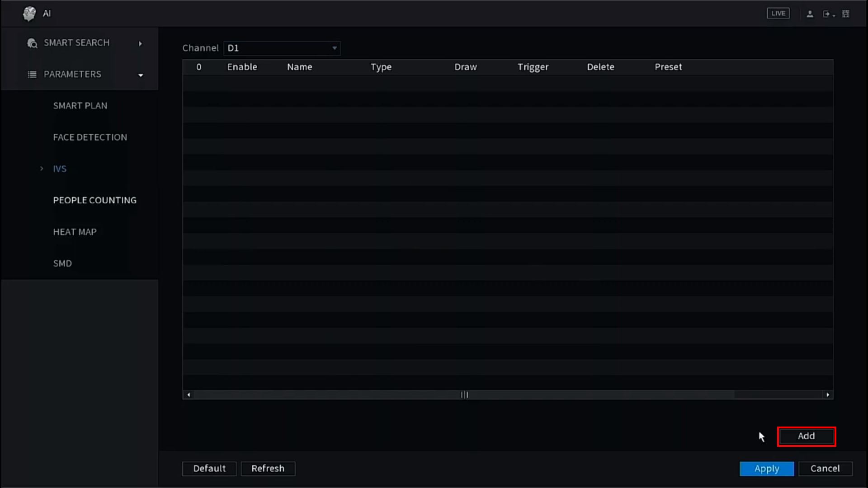Click the left scroll arrow of table

(189, 395)
